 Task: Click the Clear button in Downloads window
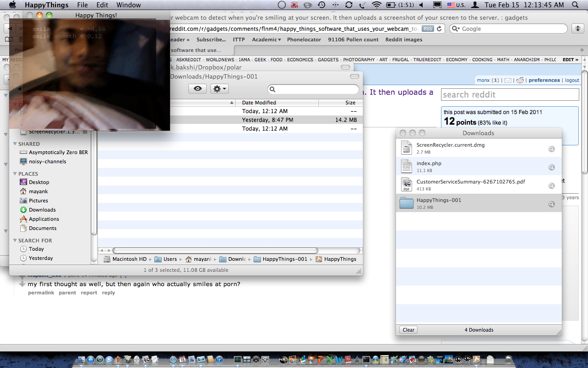pyautogui.click(x=408, y=330)
